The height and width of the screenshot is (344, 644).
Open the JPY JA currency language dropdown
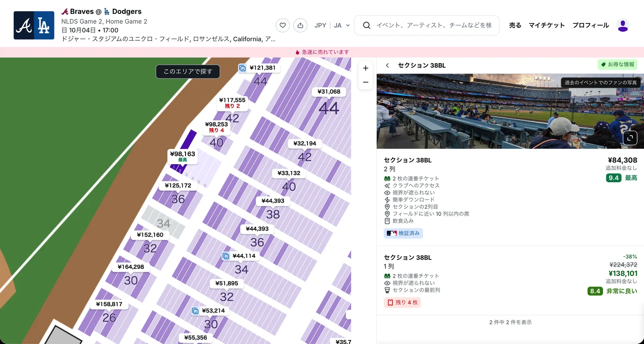coord(332,25)
